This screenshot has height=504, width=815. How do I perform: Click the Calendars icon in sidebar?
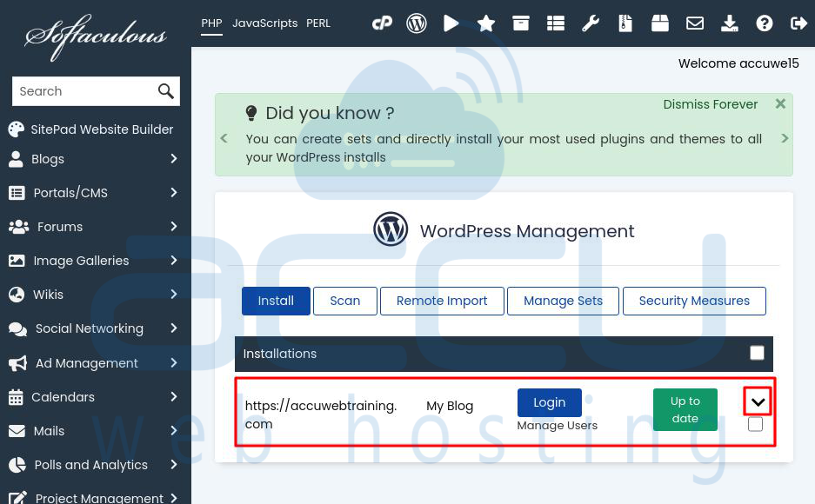16,397
